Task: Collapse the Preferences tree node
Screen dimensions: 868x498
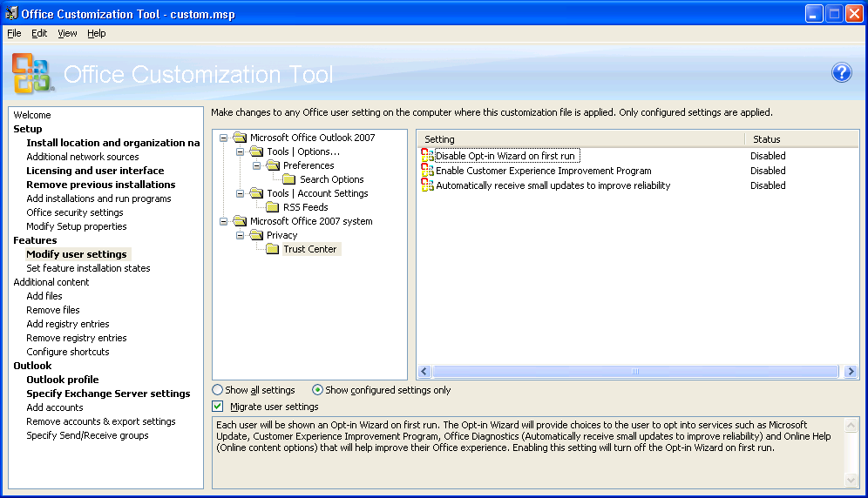Action: click(x=257, y=165)
